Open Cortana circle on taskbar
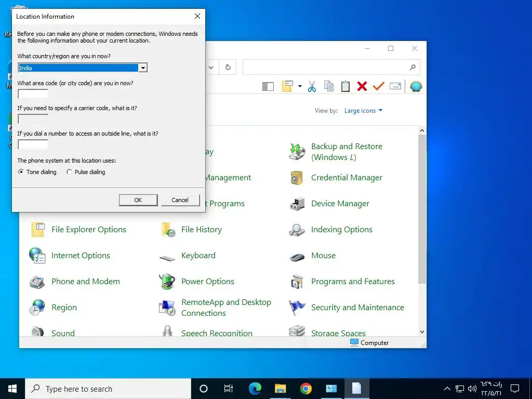The image size is (532, 399). click(x=204, y=389)
